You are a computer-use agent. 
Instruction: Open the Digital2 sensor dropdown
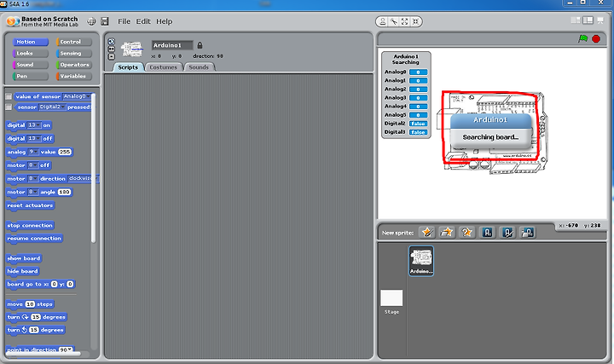pos(52,107)
